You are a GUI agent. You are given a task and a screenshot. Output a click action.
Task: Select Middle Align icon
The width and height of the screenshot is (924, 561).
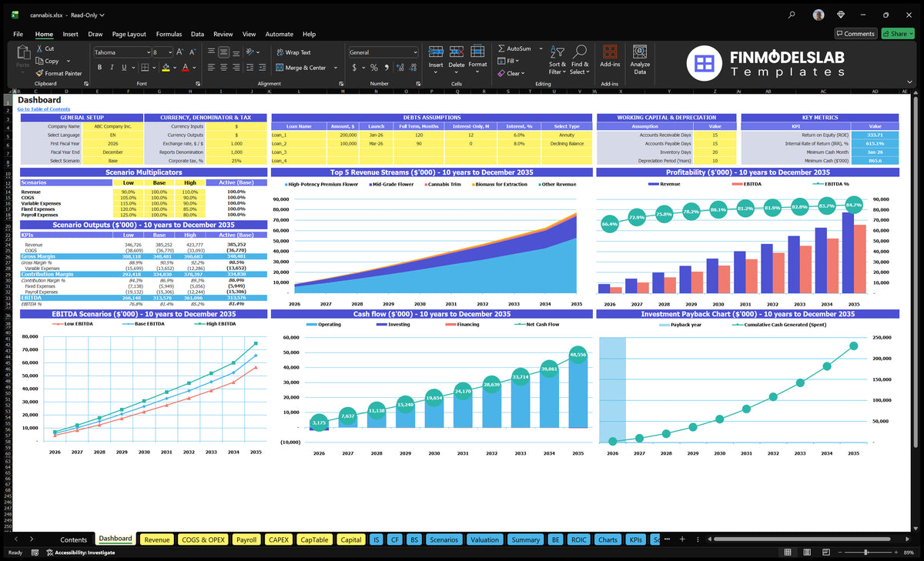pyautogui.click(x=224, y=52)
